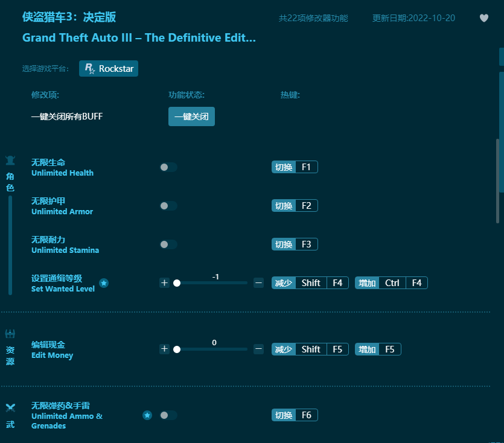Click star icon beside Set Wanted Level
Image resolution: width=504 pixels, height=443 pixels.
tap(103, 283)
